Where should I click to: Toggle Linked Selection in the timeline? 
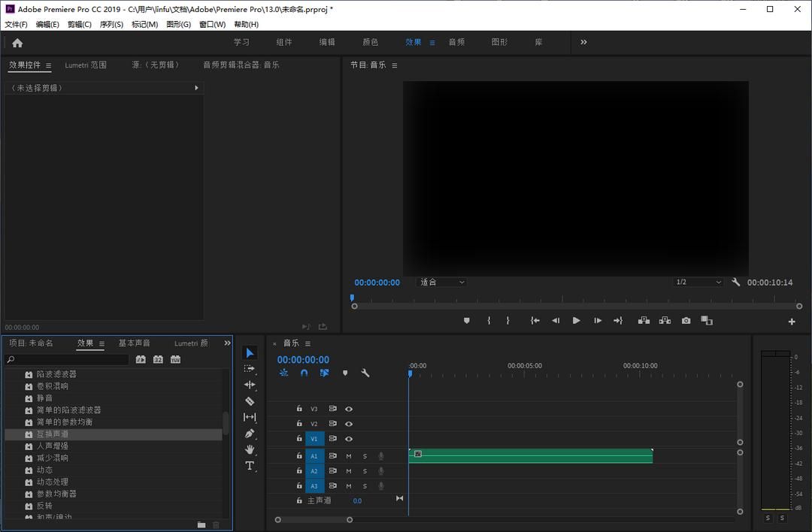point(324,373)
